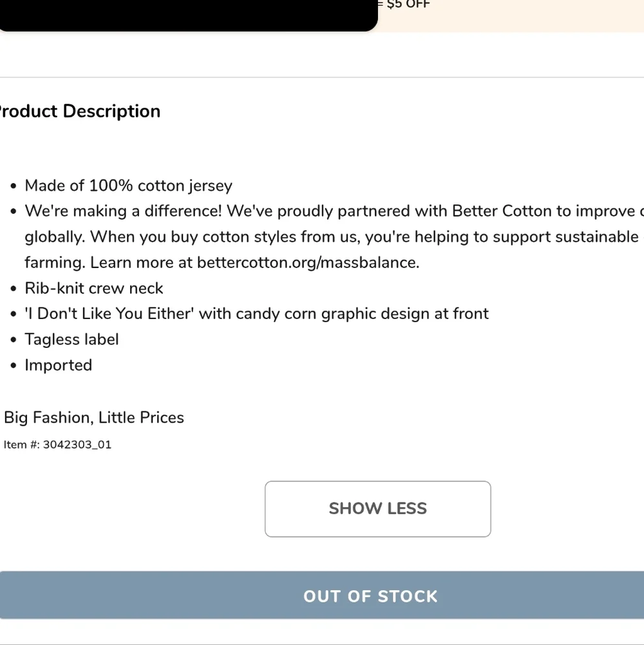644x645 pixels.
Task: Select 'Big Fashion, Little Prices' tagline
Action: tap(94, 418)
